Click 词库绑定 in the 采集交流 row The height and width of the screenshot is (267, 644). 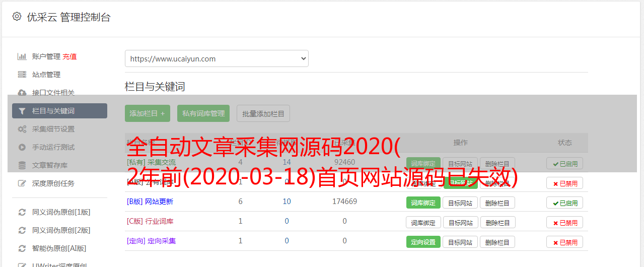423,163
